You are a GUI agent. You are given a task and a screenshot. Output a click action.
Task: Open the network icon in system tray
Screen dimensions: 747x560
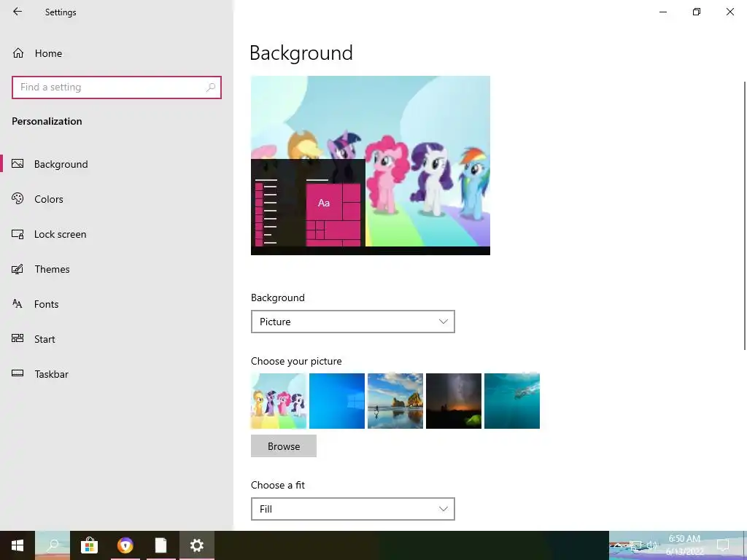[635, 545]
